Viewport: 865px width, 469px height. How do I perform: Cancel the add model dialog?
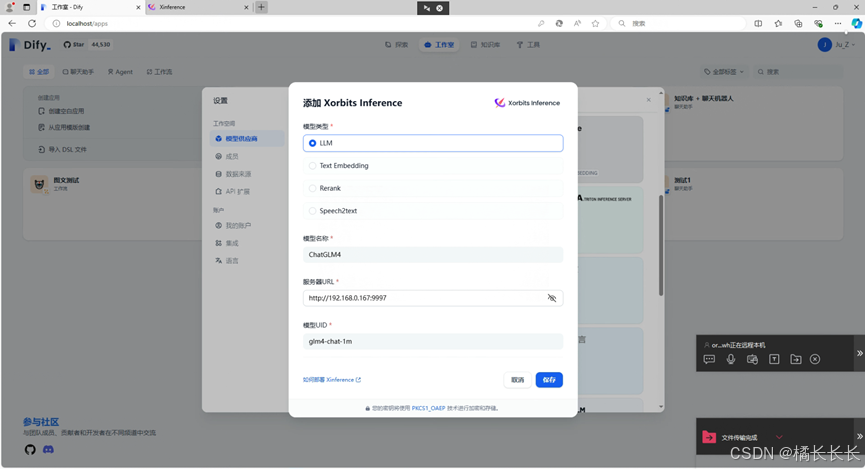[517, 380]
